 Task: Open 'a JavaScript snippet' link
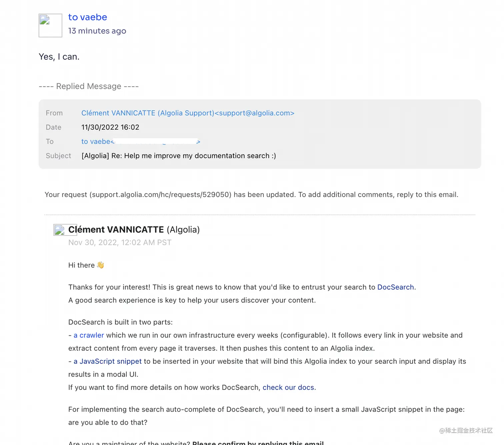[108, 361]
